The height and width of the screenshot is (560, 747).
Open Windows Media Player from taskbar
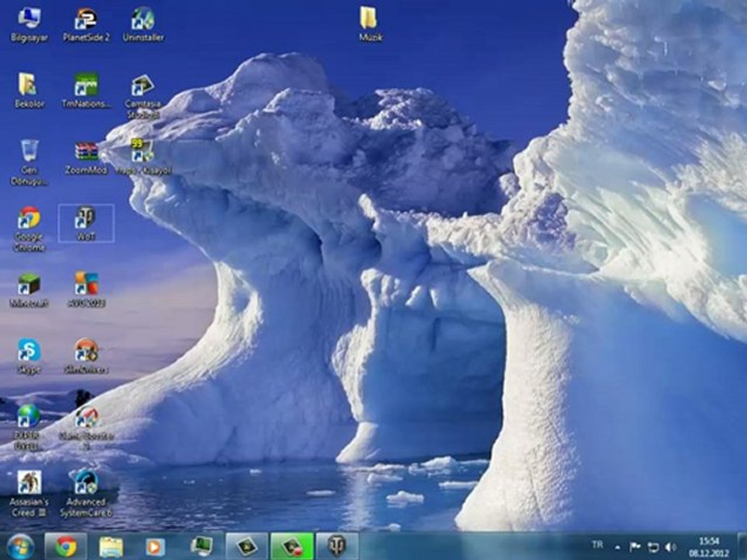tap(155, 547)
